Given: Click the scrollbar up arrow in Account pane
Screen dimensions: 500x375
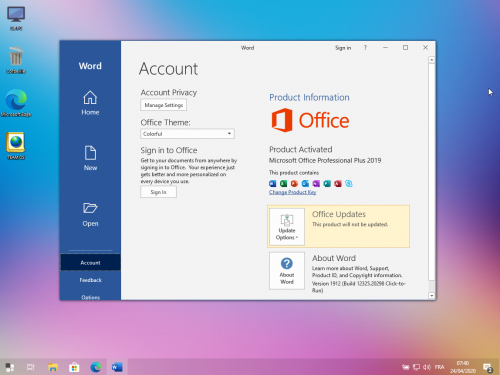Looking at the screenshot, I should tap(432, 60).
